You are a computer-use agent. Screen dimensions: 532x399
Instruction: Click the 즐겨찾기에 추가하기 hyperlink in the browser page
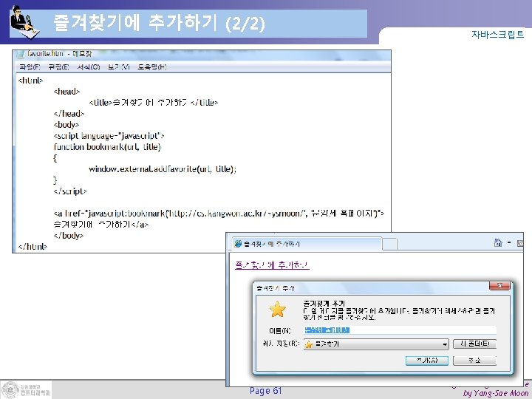coord(272,265)
